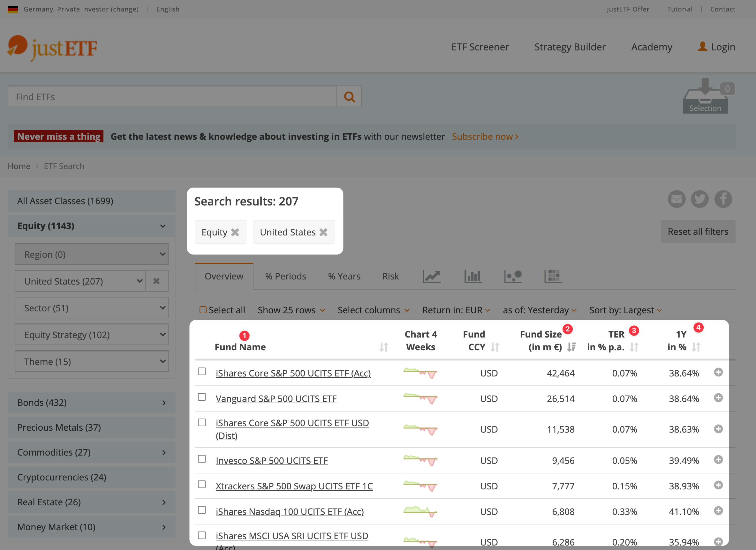
Task: Switch to the % Years tab
Action: tap(344, 276)
